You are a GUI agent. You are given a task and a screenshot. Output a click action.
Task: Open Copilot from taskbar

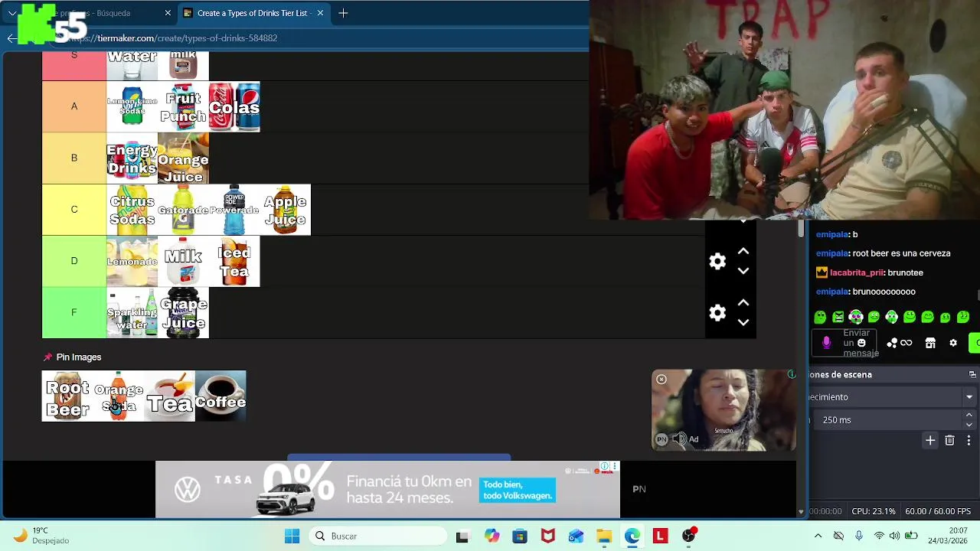[x=492, y=536]
